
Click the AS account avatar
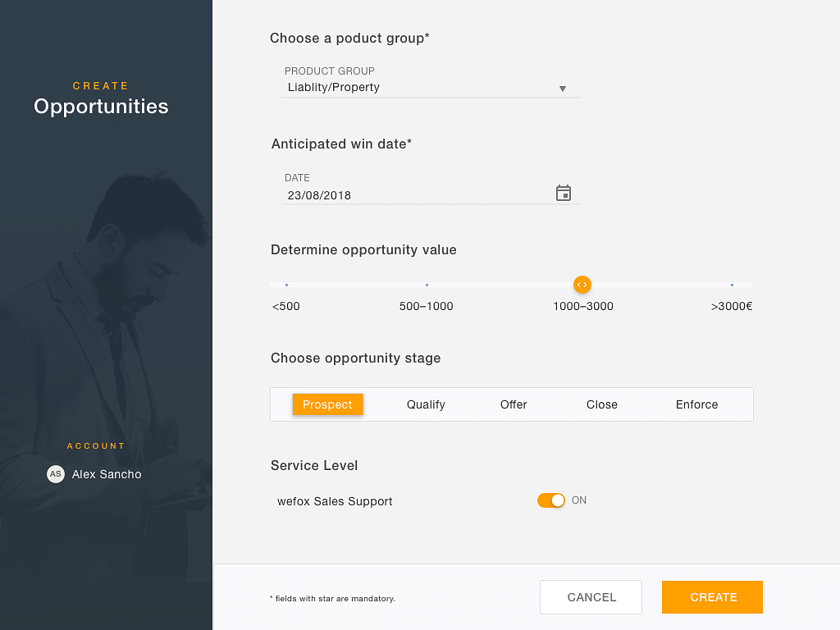pos(56,474)
